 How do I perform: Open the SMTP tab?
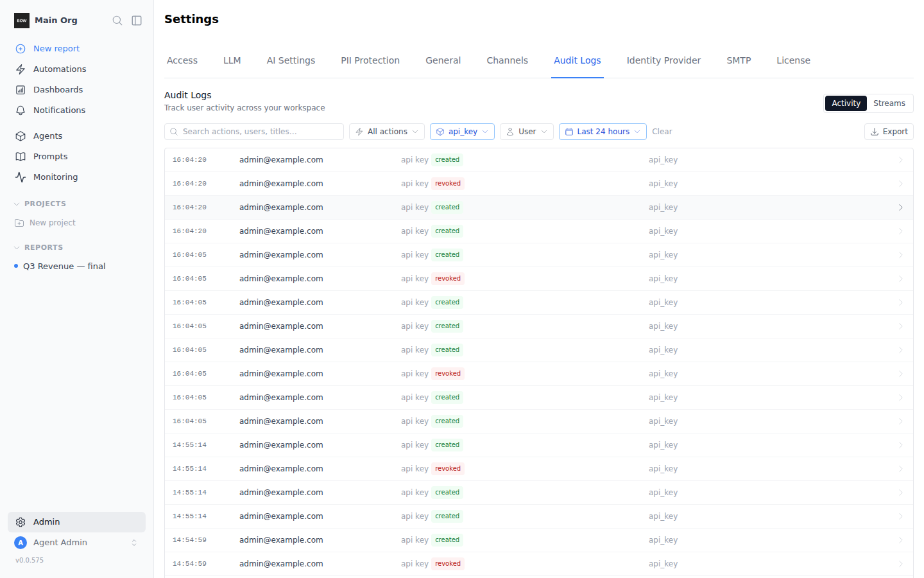pyautogui.click(x=739, y=60)
